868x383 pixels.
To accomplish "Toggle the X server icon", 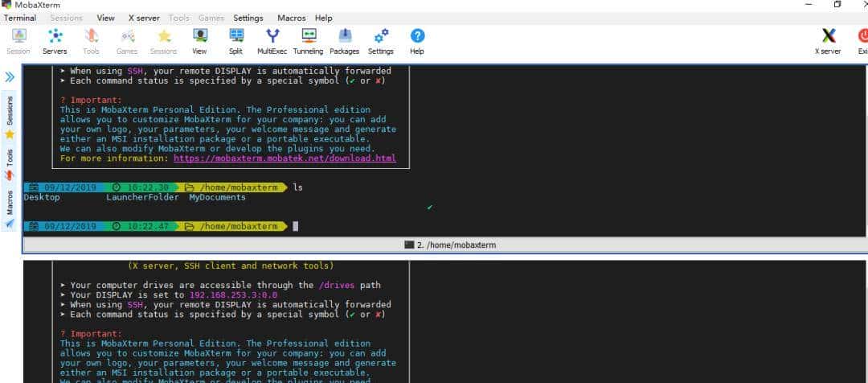I will pyautogui.click(x=829, y=36).
